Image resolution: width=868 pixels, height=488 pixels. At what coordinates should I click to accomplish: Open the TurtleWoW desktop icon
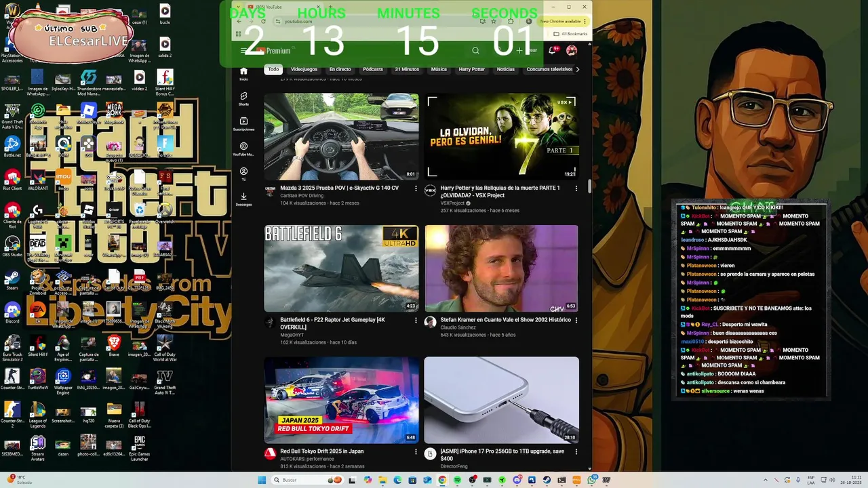37,380
